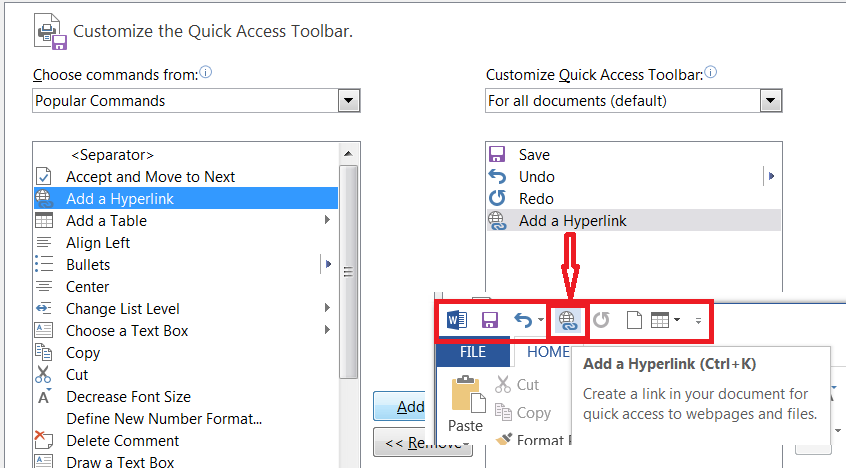The width and height of the screenshot is (846, 468).
Task: Click the Word logo icon in the toolbar preview
Action: [457, 320]
